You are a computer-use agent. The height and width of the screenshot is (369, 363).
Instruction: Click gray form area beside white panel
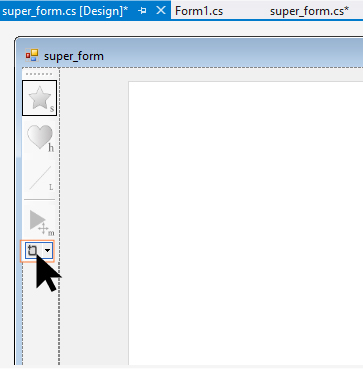[x=94, y=217]
